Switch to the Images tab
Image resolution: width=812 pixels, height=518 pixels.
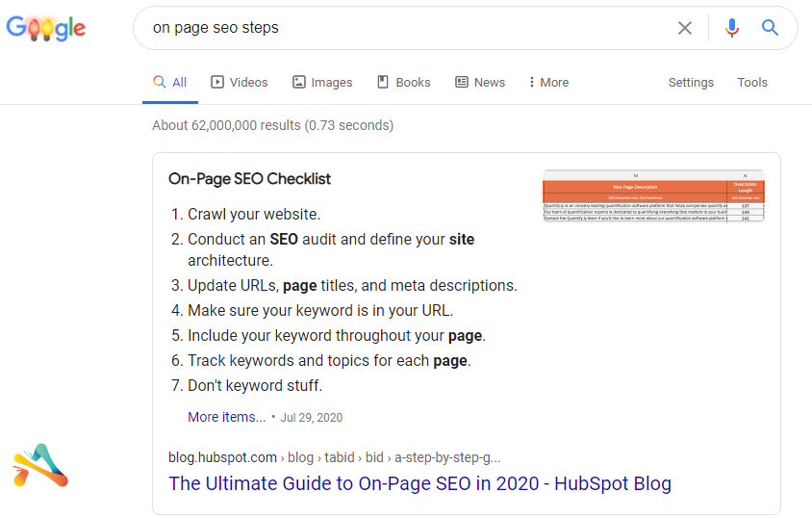coord(322,82)
